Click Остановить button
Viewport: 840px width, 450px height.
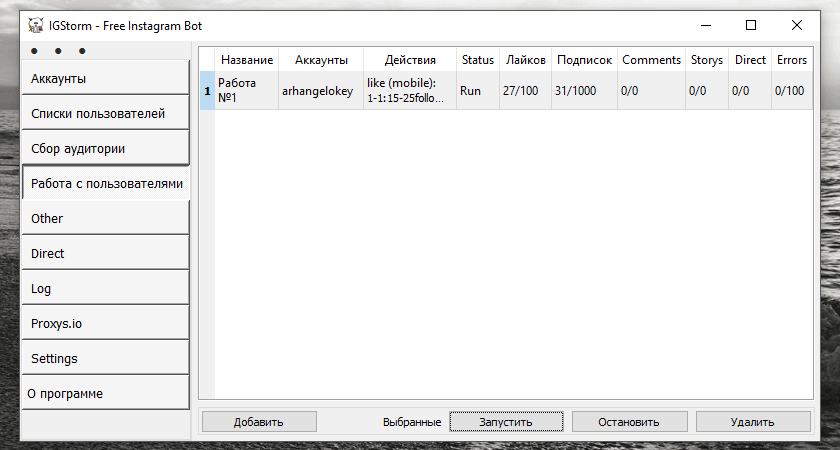tap(629, 422)
